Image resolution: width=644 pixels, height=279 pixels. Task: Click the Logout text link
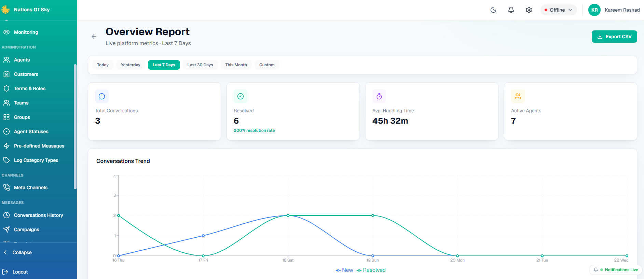[20, 272]
